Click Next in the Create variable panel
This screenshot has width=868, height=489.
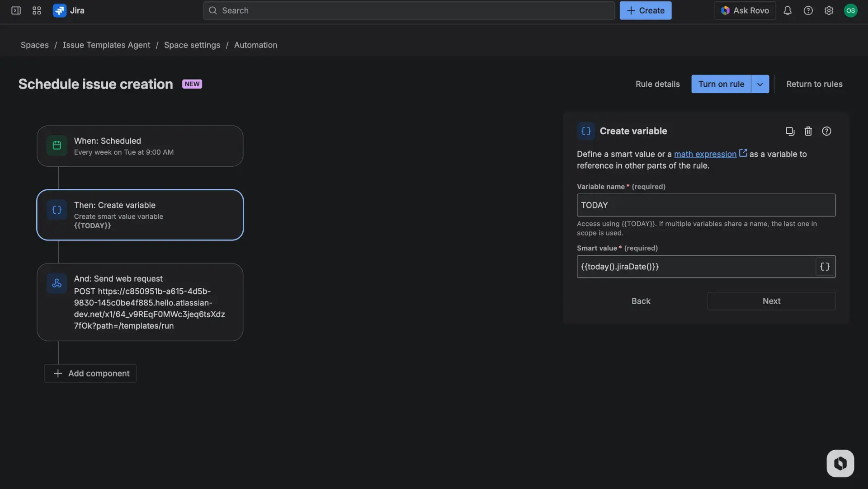point(771,301)
